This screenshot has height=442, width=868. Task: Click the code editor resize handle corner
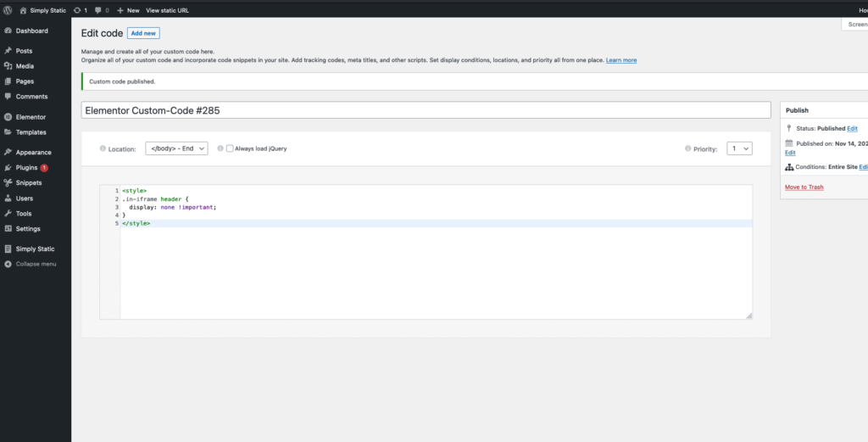[749, 316]
